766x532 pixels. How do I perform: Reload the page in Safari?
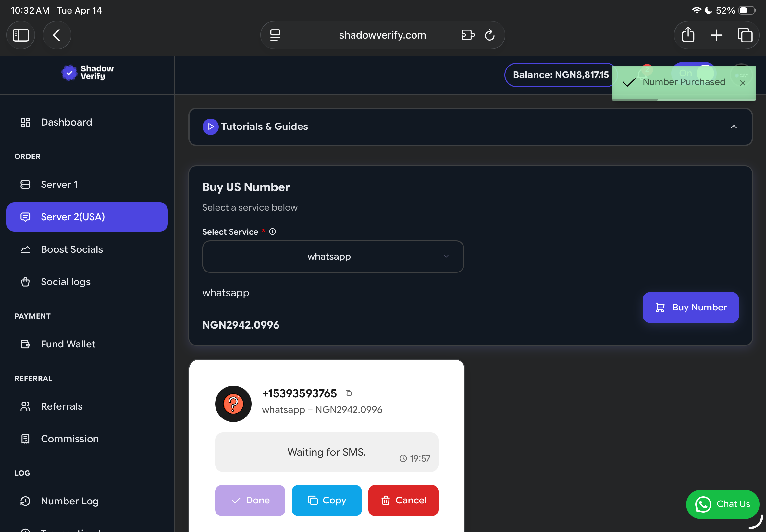[489, 35]
